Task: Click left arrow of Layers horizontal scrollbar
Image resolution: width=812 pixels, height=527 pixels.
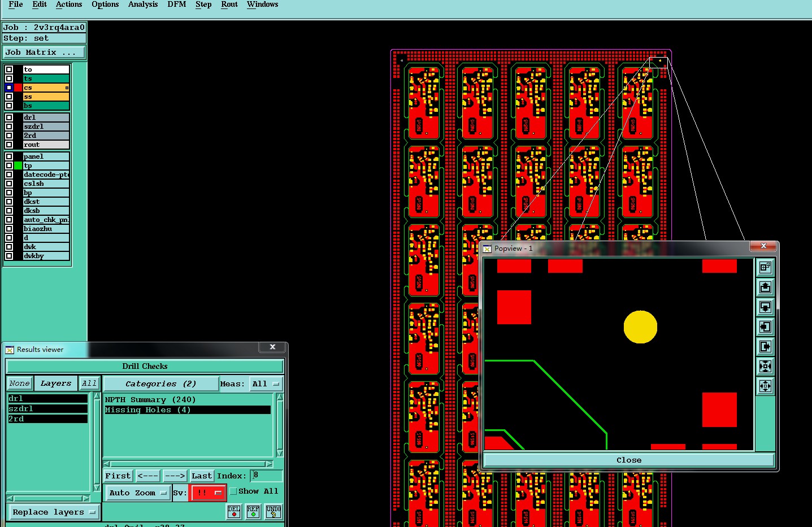Action: [x=10, y=498]
